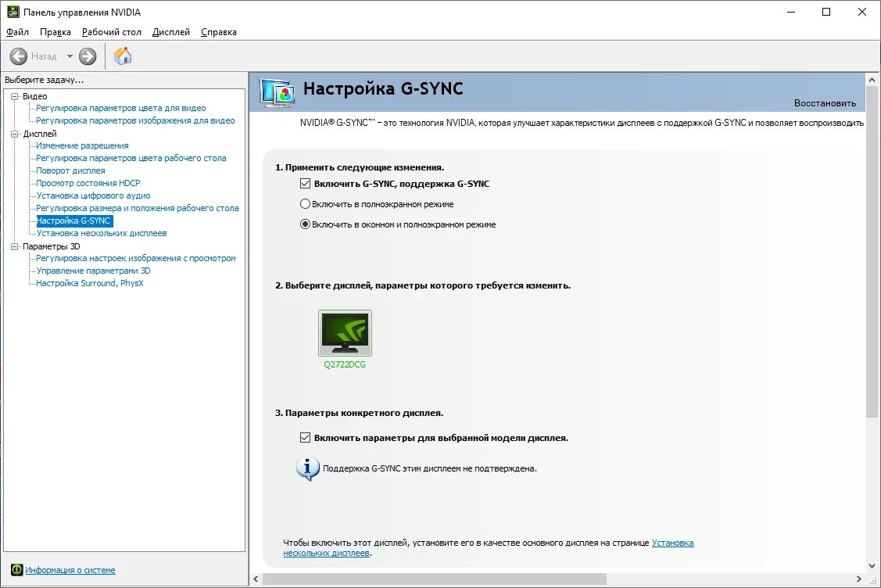Click the Назад button label
The image size is (881, 588).
pos(44,56)
